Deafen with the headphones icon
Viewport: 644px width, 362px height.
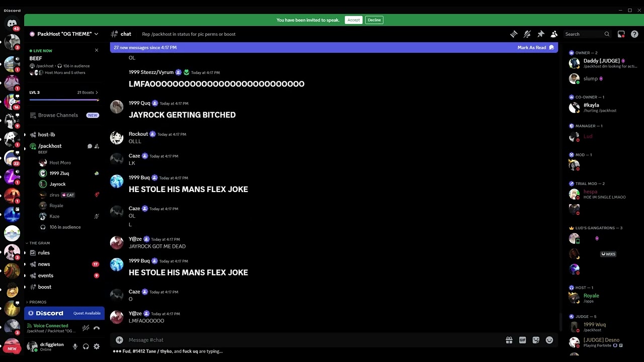click(86, 346)
